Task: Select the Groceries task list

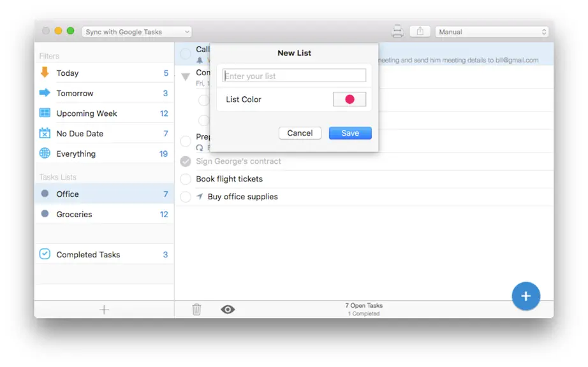Action: (x=104, y=214)
